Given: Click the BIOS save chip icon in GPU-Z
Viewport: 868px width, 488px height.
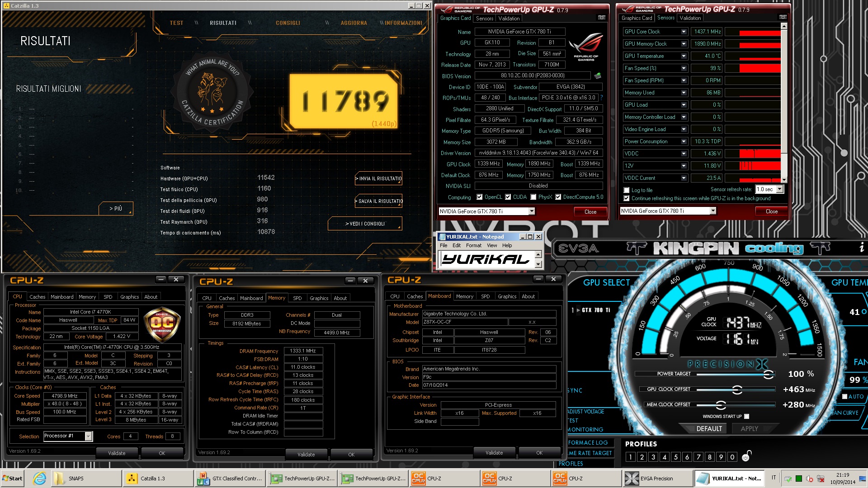Looking at the screenshot, I should (598, 75).
